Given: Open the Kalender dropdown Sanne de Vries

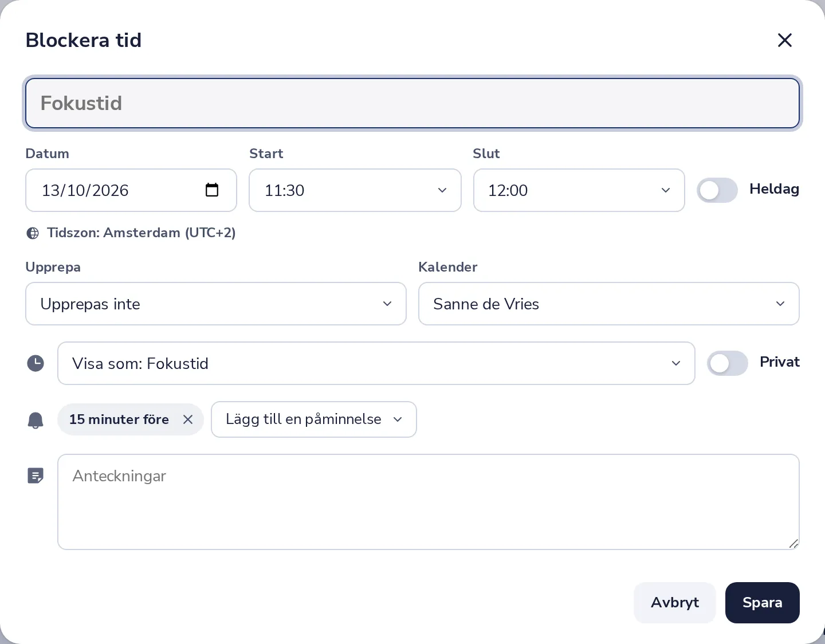Looking at the screenshot, I should [609, 304].
